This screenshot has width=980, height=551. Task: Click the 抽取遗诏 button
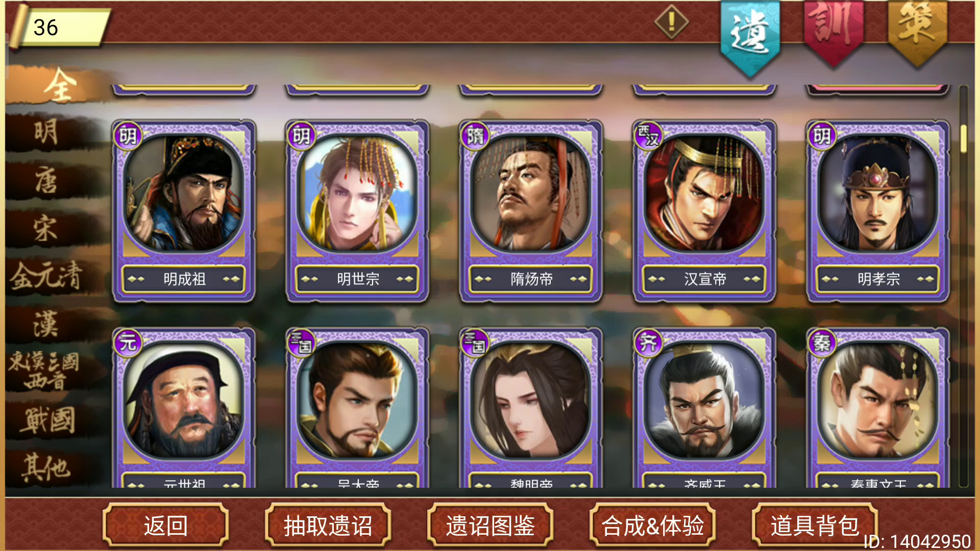click(x=328, y=525)
